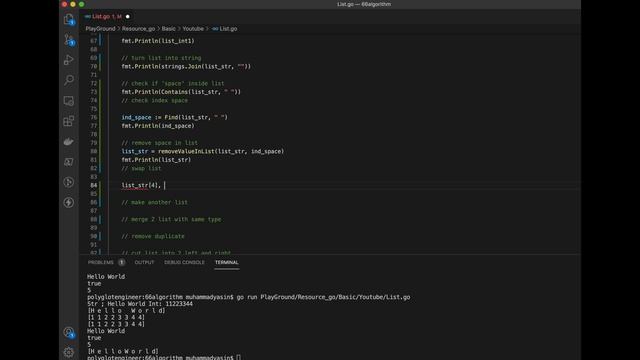Click '[H e l l o W o r l d]' last output line

pos(123,351)
